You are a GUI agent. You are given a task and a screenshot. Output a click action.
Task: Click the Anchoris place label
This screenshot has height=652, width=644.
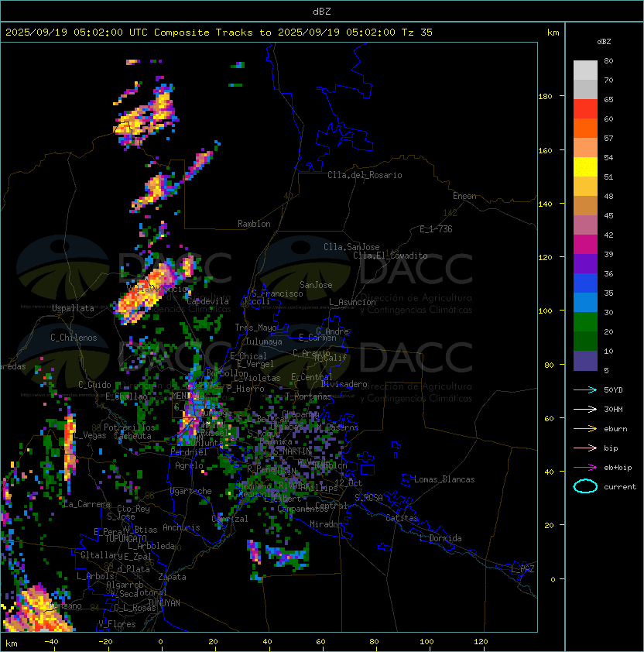coord(181,527)
